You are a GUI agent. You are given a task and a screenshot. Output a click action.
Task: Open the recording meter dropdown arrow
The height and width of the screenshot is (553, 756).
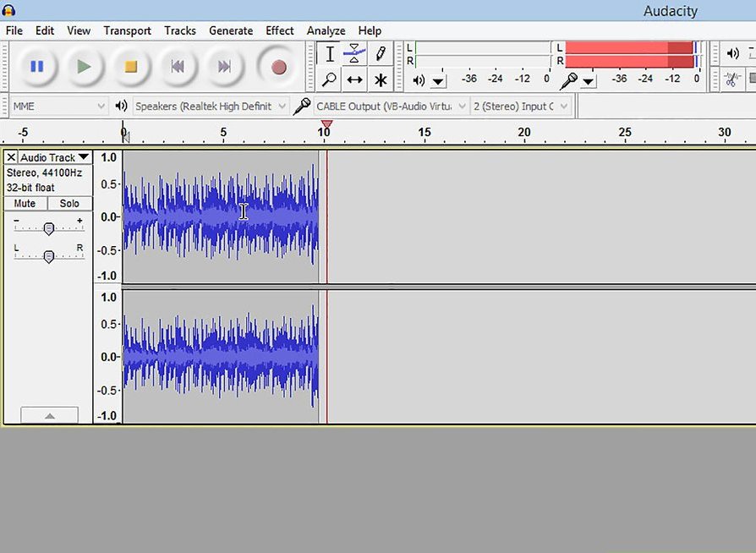tap(588, 81)
